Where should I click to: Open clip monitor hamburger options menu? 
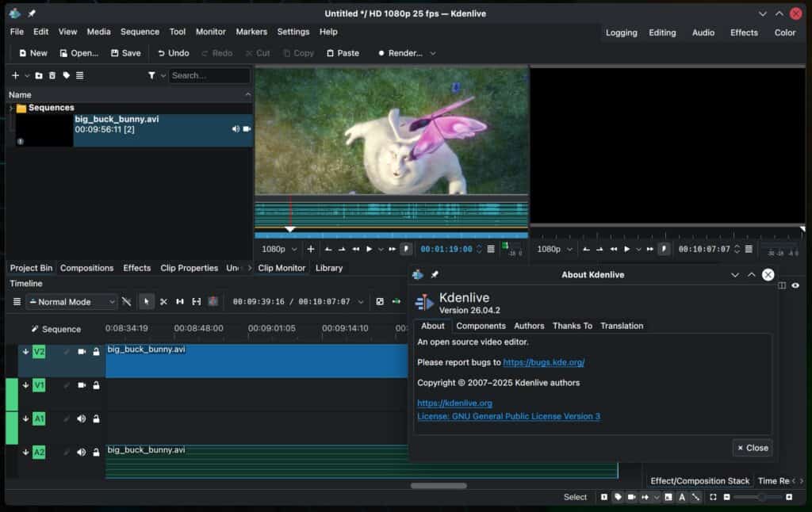coord(490,249)
